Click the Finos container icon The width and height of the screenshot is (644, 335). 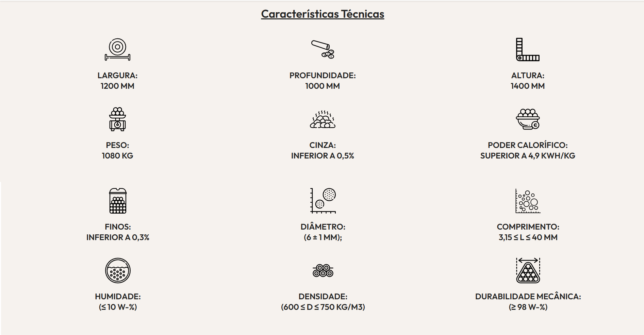[x=118, y=201]
